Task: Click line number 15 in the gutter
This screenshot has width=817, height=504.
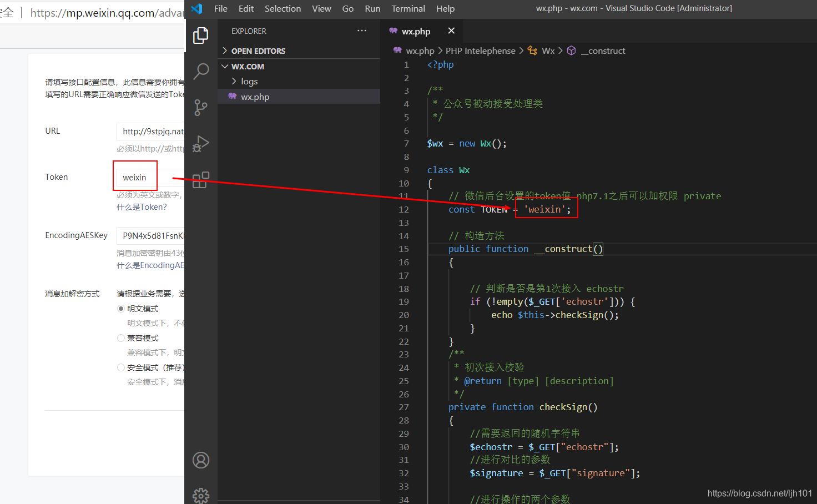Action: click(x=404, y=249)
